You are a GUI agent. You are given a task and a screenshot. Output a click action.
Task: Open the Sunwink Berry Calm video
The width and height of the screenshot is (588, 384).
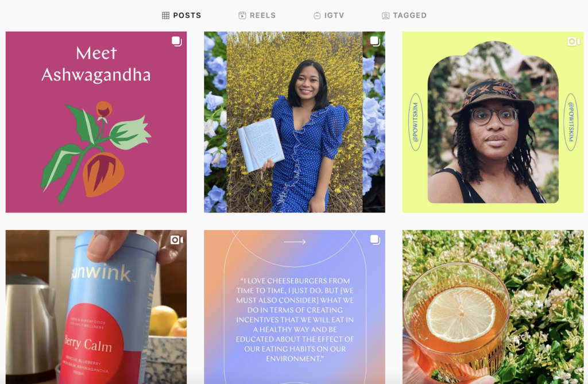point(96,307)
